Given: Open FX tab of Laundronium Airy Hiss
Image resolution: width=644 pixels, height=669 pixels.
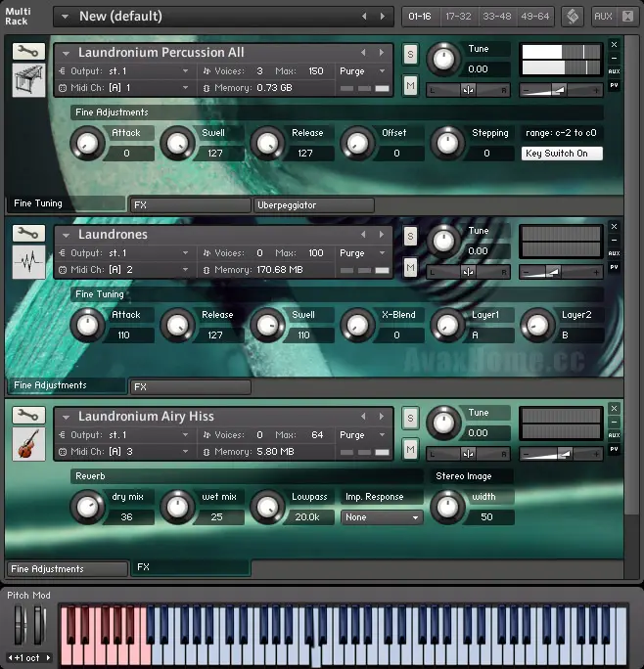Looking at the screenshot, I should pyautogui.click(x=191, y=567).
